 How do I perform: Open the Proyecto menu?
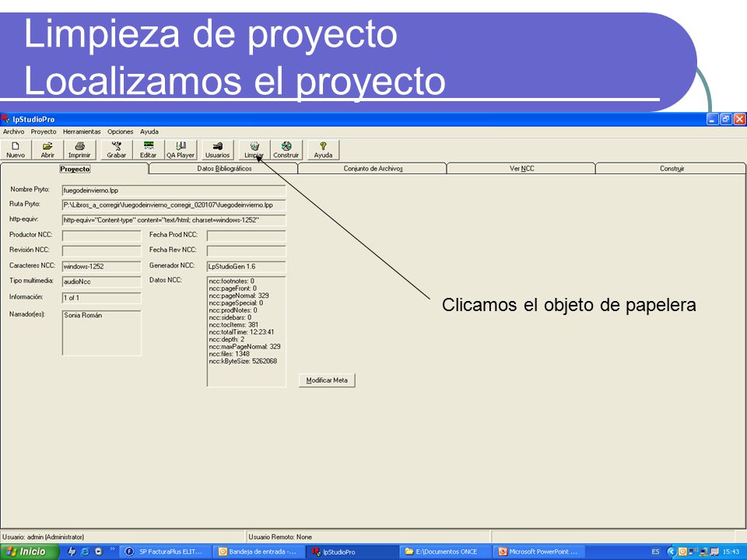[x=44, y=132]
